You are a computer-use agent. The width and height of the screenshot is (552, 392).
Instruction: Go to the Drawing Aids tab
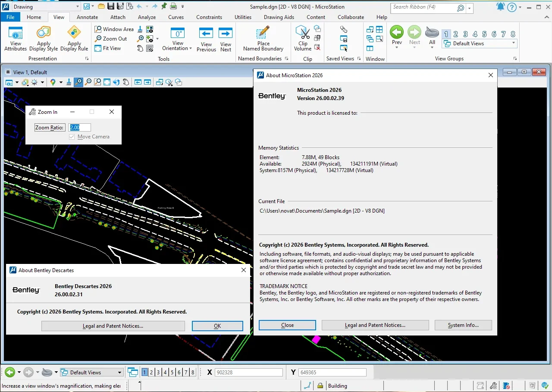pos(279,17)
